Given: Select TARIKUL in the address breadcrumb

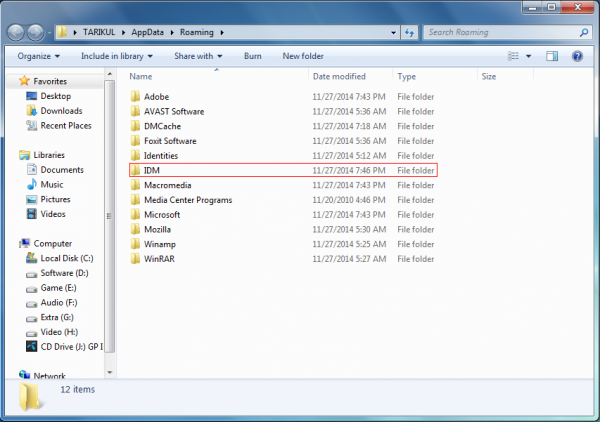Looking at the screenshot, I should pyautogui.click(x=99, y=33).
